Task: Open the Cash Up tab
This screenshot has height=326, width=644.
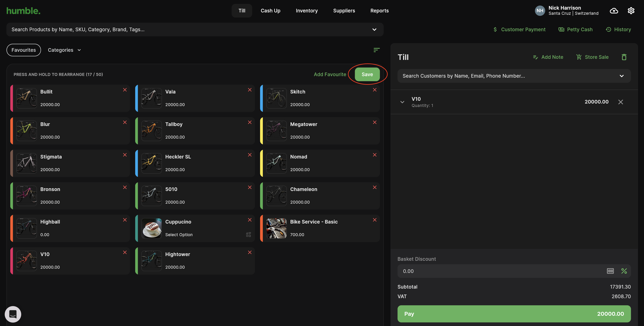Action: pos(271,11)
